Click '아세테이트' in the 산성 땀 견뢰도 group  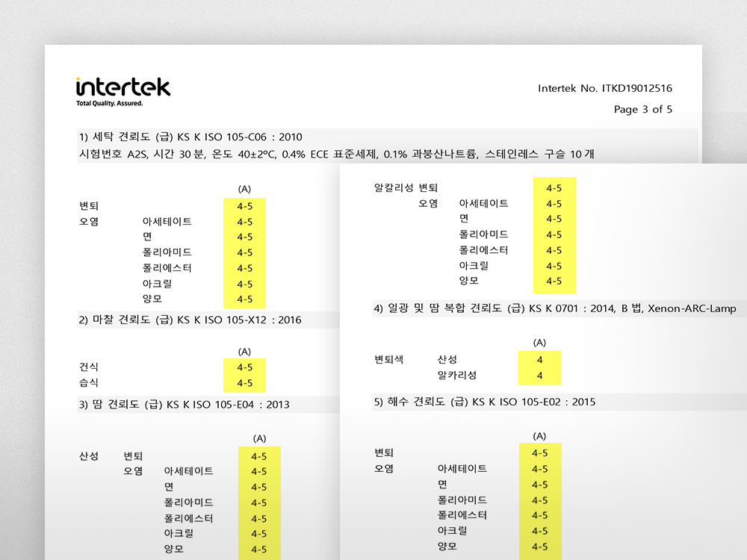pos(189,471)
